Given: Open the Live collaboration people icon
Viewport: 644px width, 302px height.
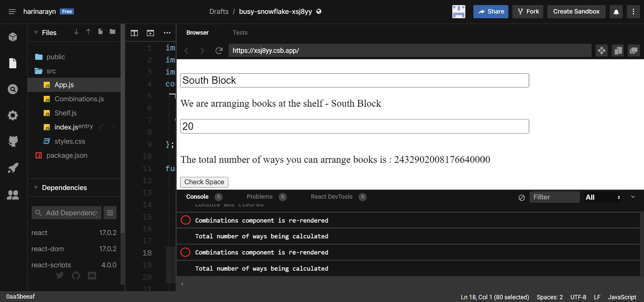Looking at the screenshot, I should pos(13,195).
